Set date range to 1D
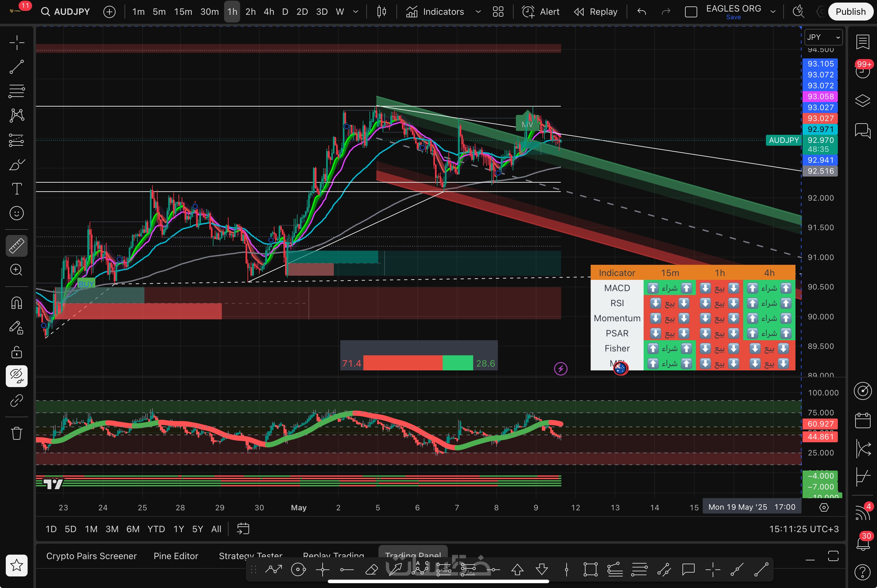This screenshot has height=588, width=877. pos(51,529)
